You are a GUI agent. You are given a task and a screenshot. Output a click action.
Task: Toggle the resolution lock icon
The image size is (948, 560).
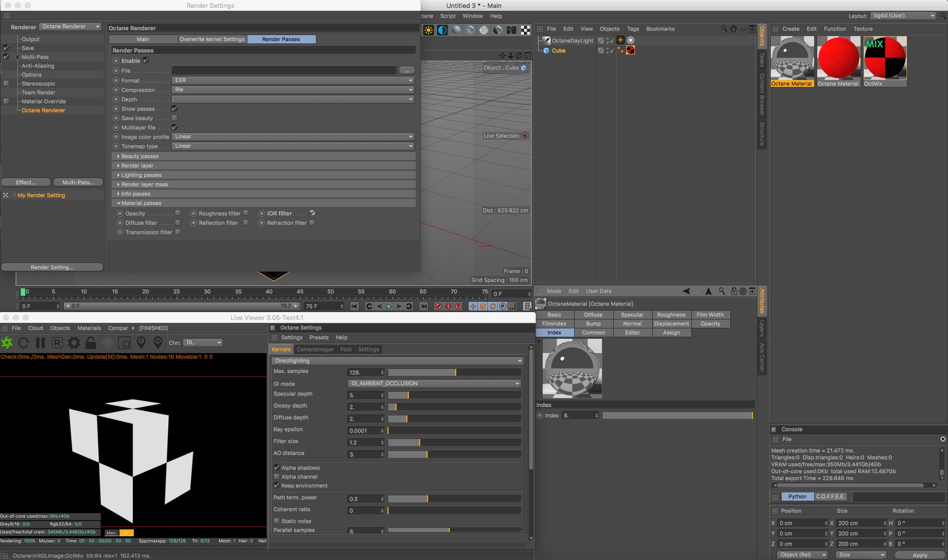pos(90,342)
